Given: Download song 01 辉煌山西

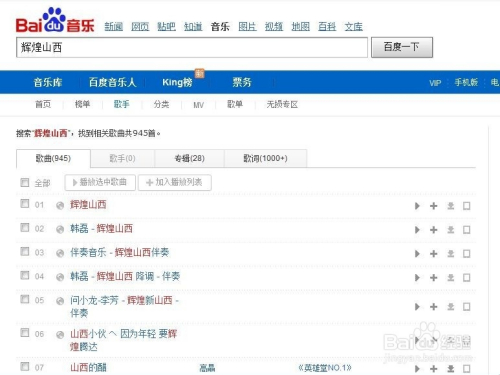Looking at the screenshot, I should pos(451,206).
